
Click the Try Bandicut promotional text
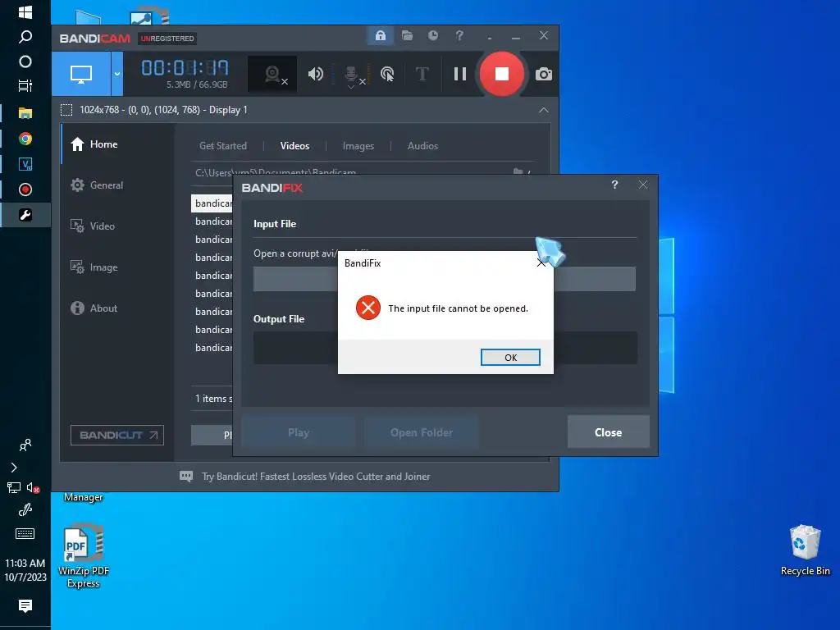point(316,477)
